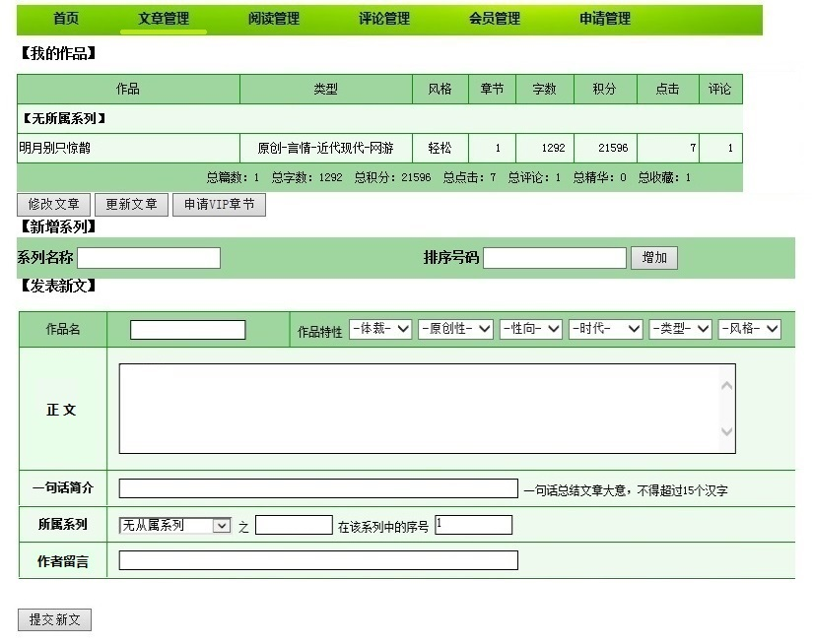Select the work 明月别只惊鹊
Screen dimensions: 813x644
click(54, 148)
